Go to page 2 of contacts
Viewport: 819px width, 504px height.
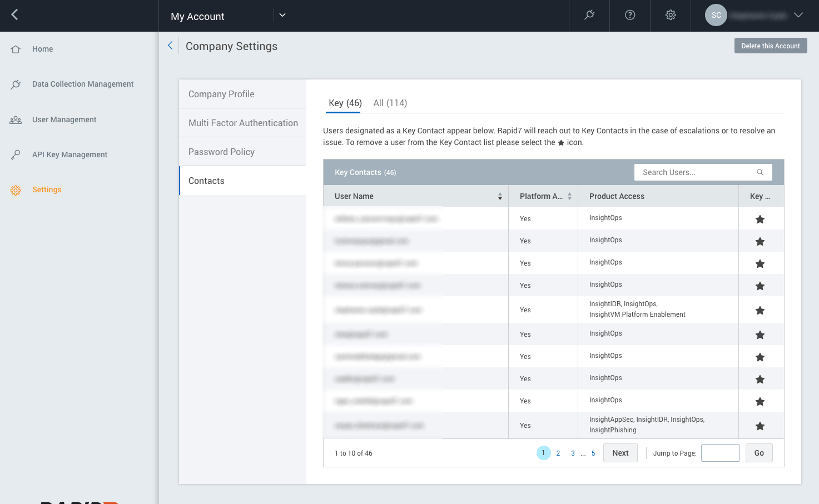[x=558, y=453]
